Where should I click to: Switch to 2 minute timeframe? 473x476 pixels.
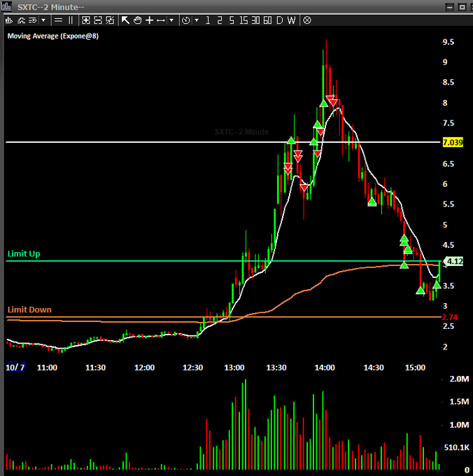tap(220, 20)
